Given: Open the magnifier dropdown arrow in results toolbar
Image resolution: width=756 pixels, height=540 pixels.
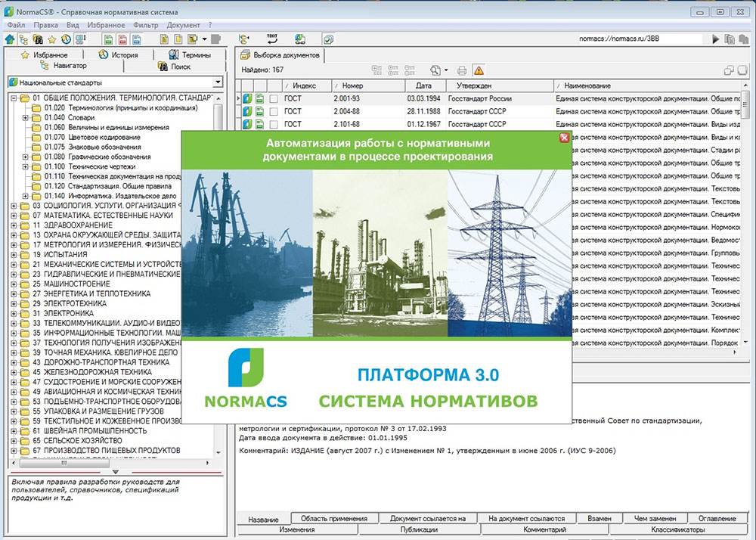Looking at the screenshot, I should pos(446,70).
